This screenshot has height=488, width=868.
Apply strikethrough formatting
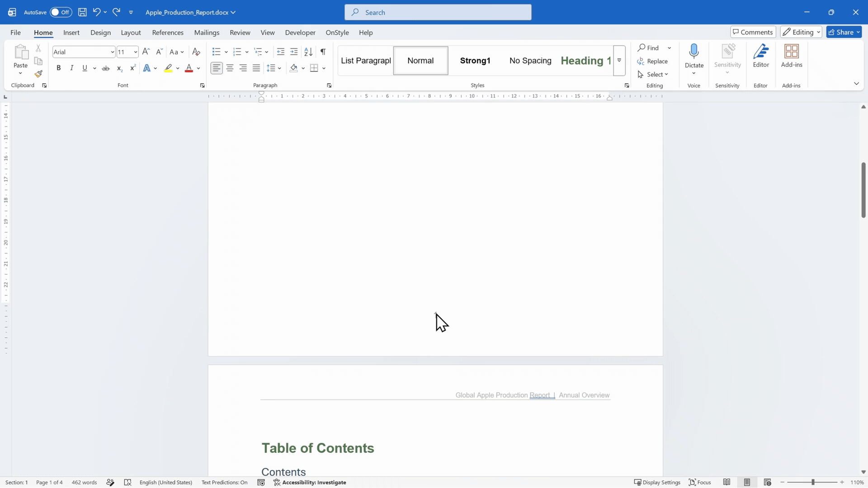(106, 68)
